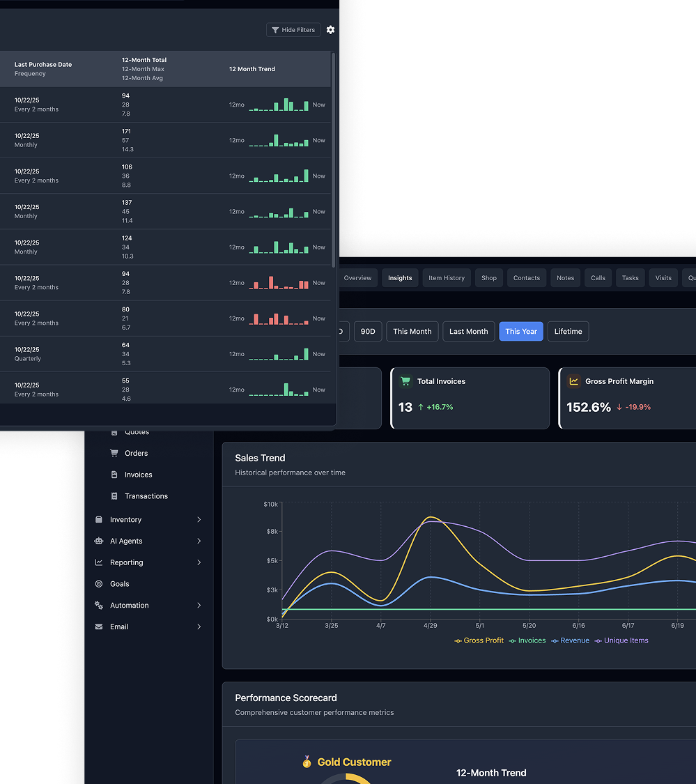Image resolution: width=696 pixels, height=784 pixels.
Task: Select the This Month time range
Action: pos(412,332)
